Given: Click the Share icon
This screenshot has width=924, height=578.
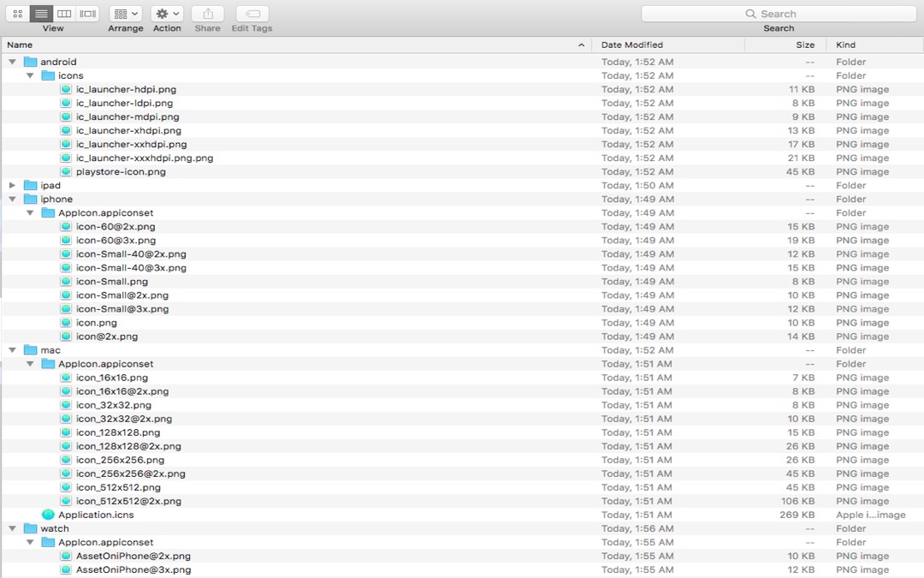Looking at the screenshot, I should point(207,13).
